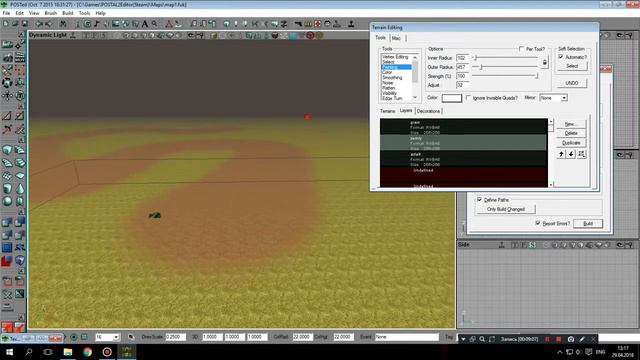Select the Terrain Editing tool in toolbox
This screenshot has width=640, height=360.
point(7,57)
